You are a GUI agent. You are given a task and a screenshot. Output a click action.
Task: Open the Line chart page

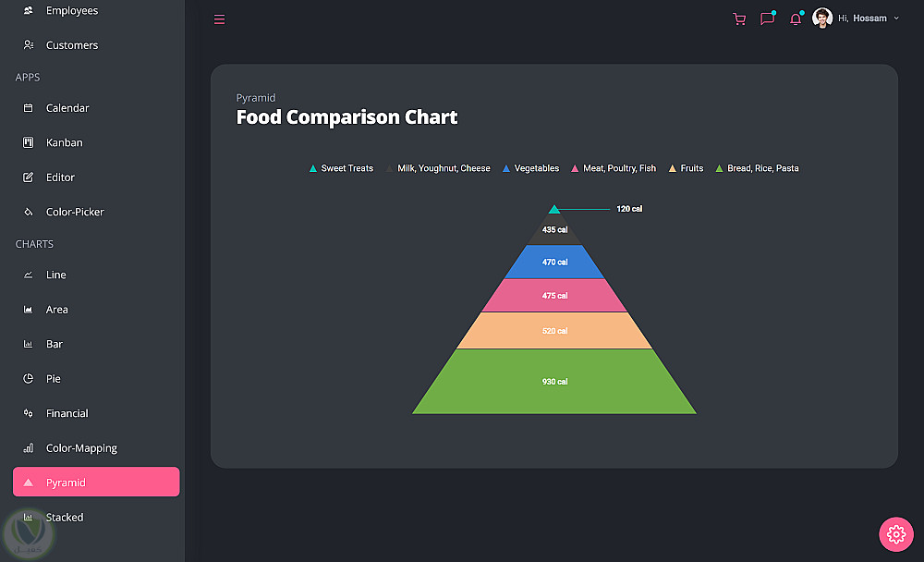(x=56, y=275)
